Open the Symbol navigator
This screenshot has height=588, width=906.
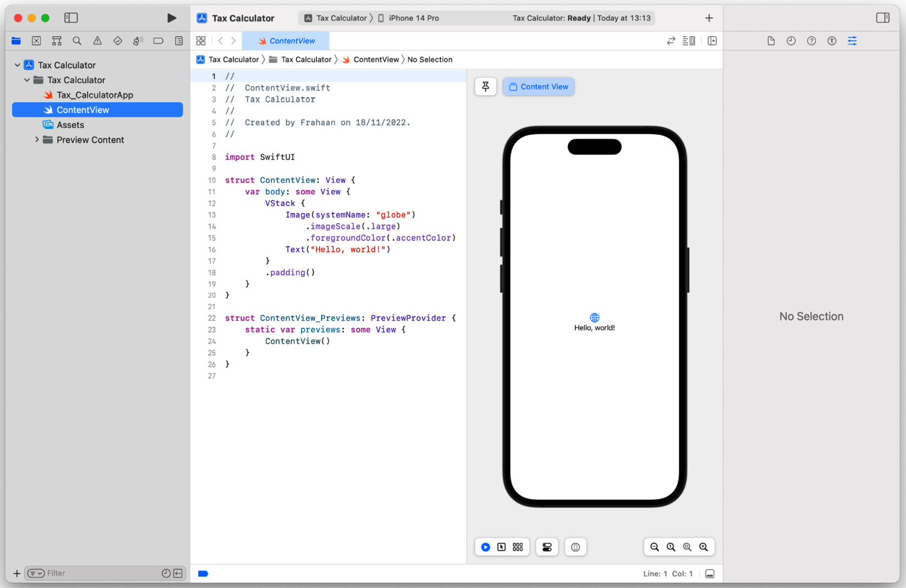coord(57,41)
